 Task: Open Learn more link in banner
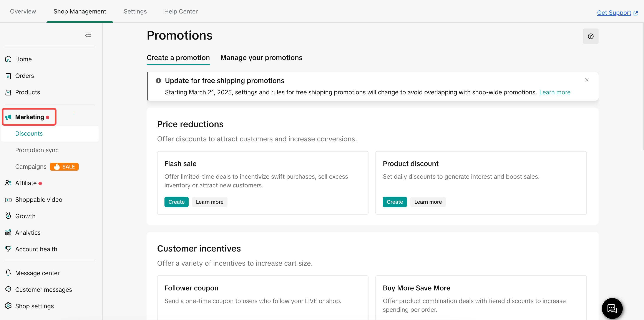coord(554,92)
